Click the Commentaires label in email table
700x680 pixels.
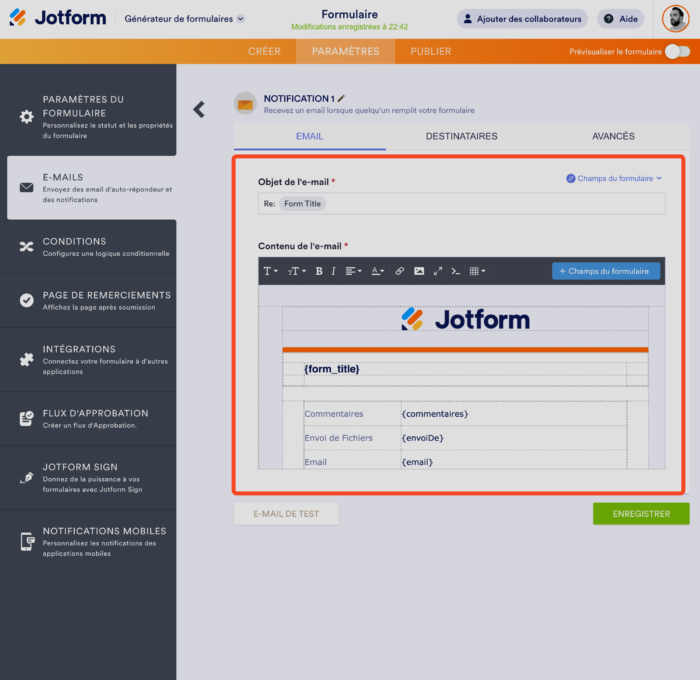pos(334,414)
